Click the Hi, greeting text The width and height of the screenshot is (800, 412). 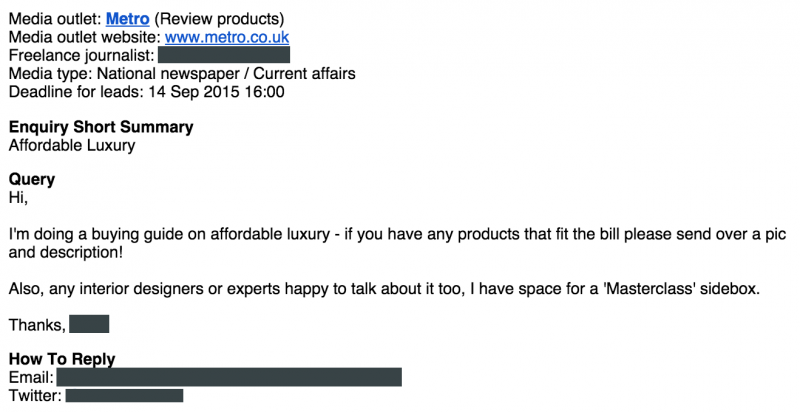point(18,198)
